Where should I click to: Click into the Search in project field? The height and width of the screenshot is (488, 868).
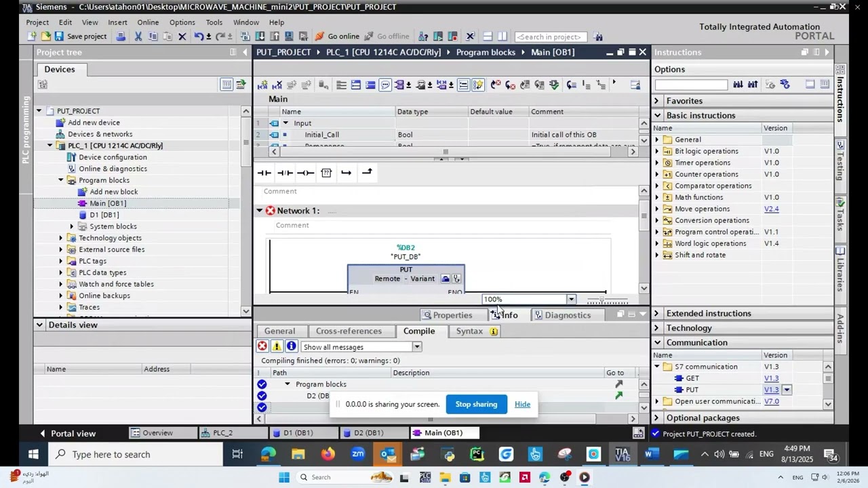pos(551,37)
